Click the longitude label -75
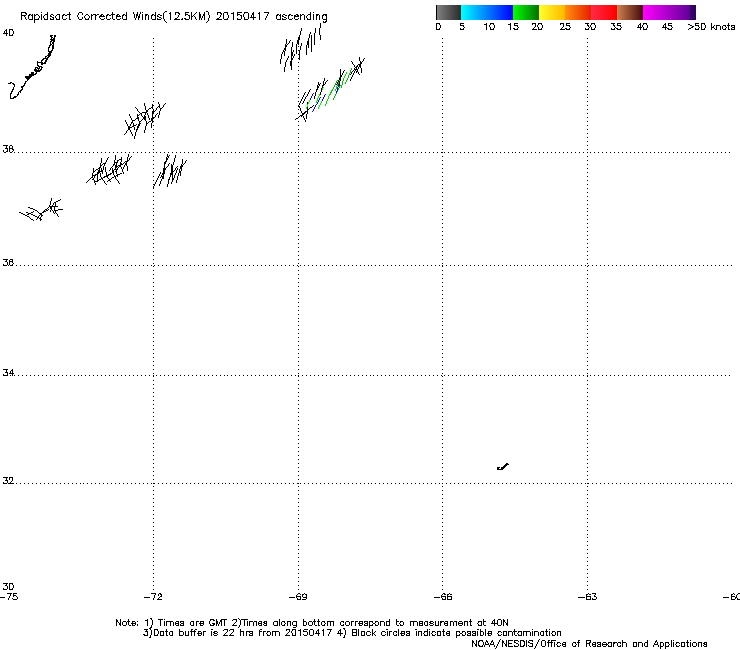Image resolution: width=740 pixels, height=650 pixels. (9, 597)
